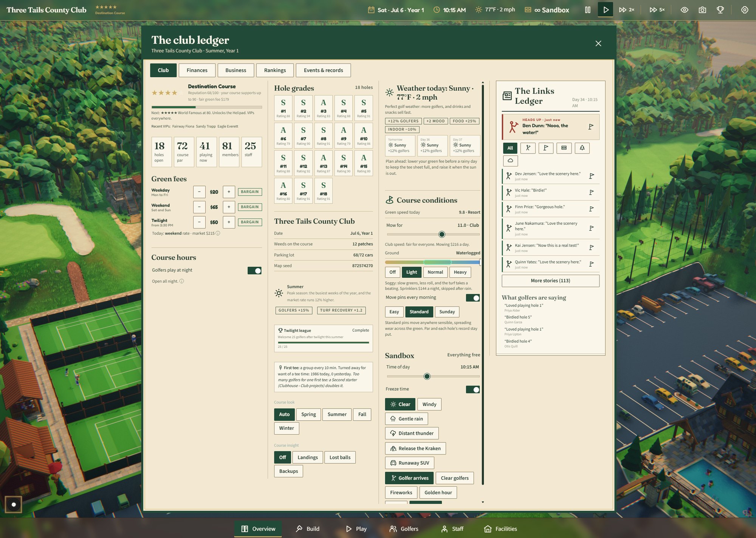Jump to Ben Dunn's heads-up flag icon

591,127
